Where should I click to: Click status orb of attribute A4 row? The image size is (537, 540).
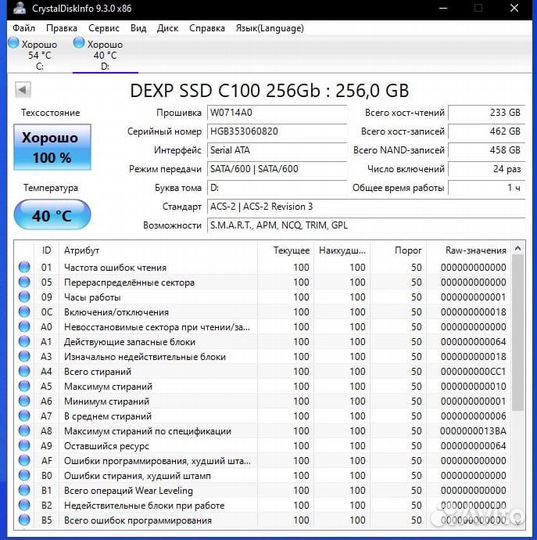(x=24, y=371)
